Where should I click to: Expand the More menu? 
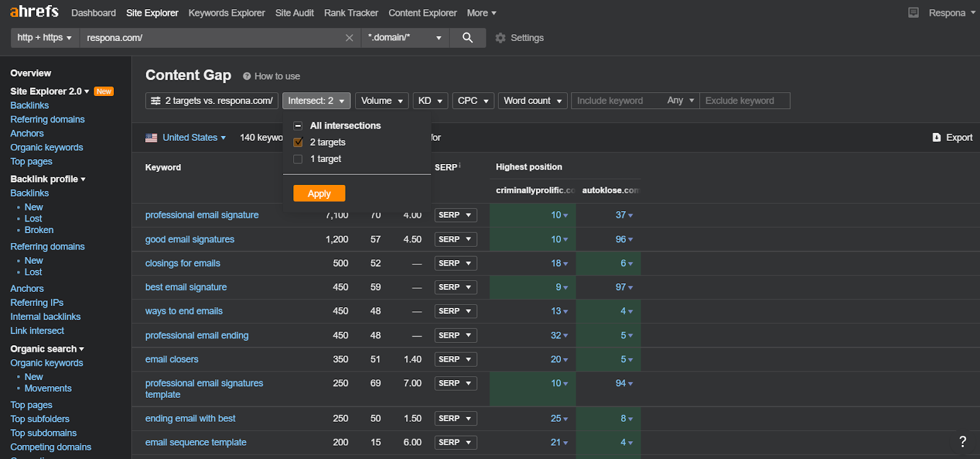click(481, 13)
